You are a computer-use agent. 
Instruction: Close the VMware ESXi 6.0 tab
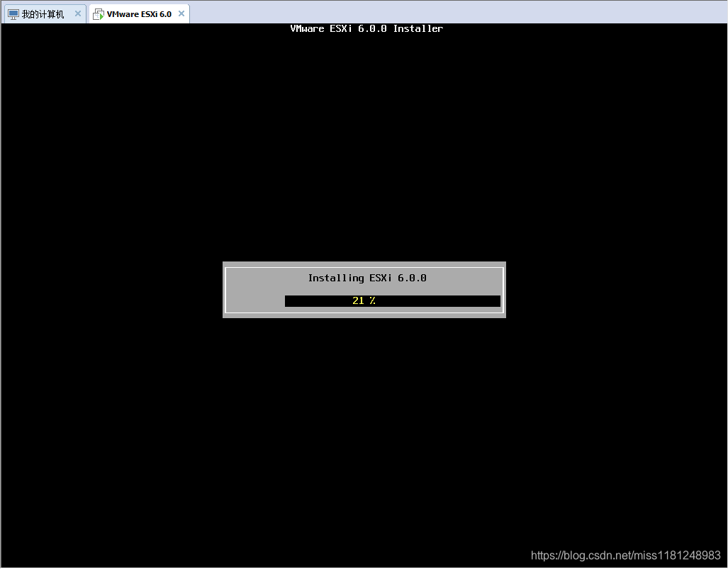181,14
